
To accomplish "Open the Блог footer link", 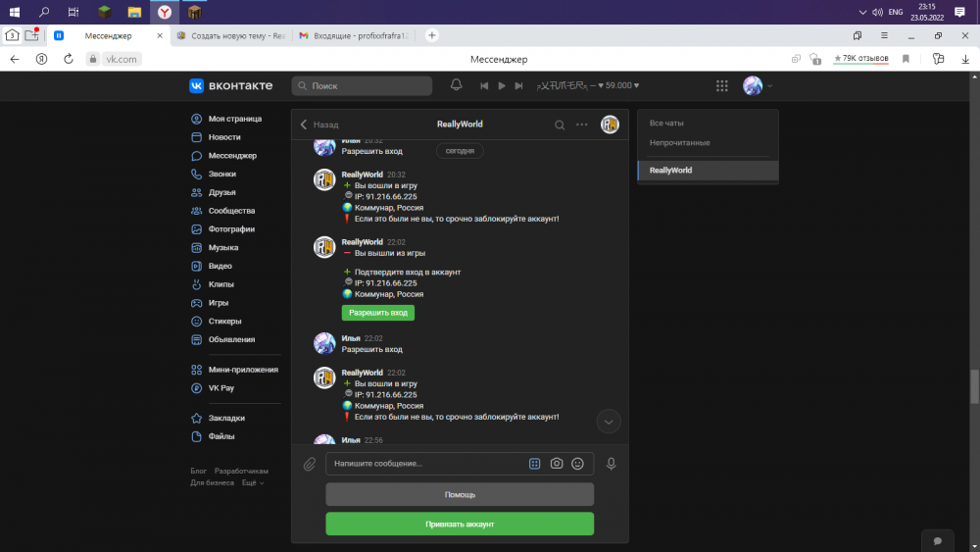I will coord(198,471).
